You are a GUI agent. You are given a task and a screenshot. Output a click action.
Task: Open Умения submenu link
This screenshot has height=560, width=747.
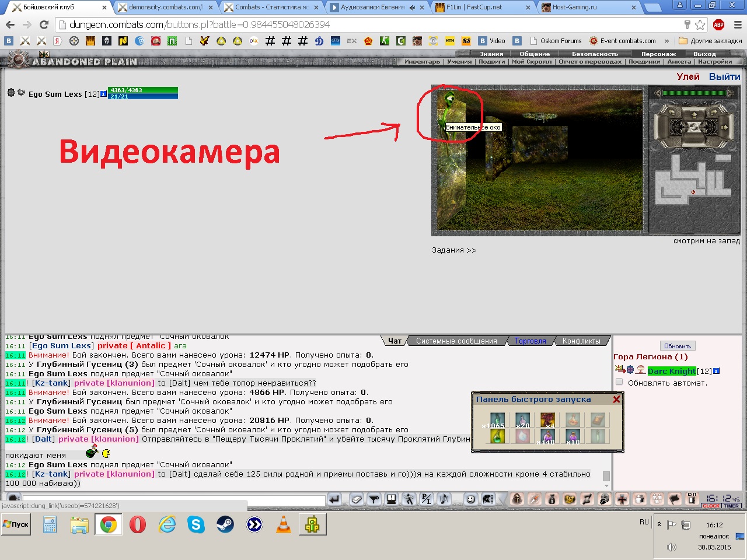(x=459, y=61)
